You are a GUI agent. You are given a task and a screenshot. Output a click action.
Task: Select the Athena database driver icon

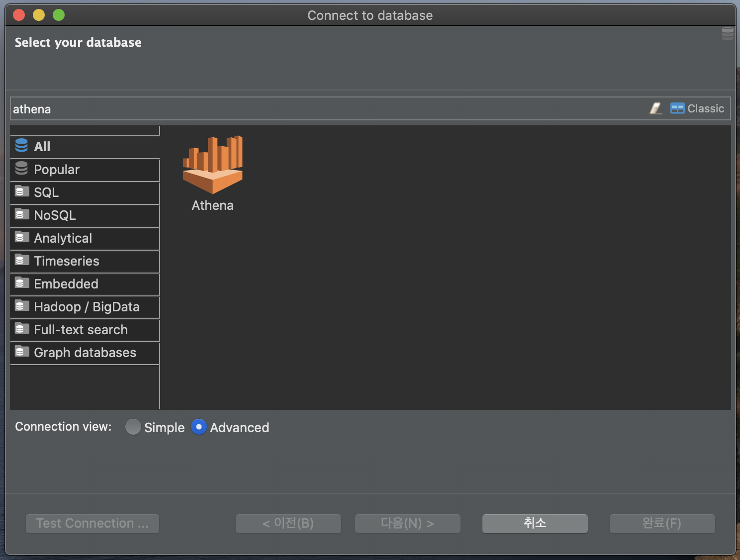tap(213, 165)
